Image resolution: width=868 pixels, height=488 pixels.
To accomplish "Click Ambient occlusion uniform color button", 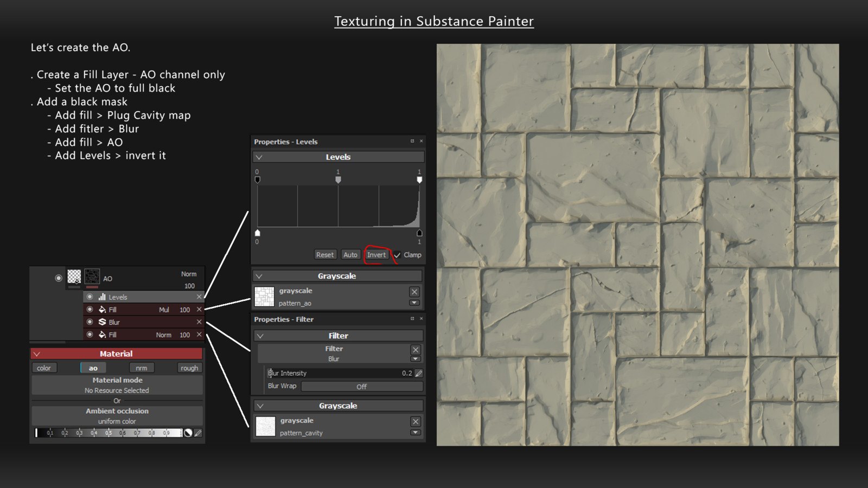I will 117,416.
